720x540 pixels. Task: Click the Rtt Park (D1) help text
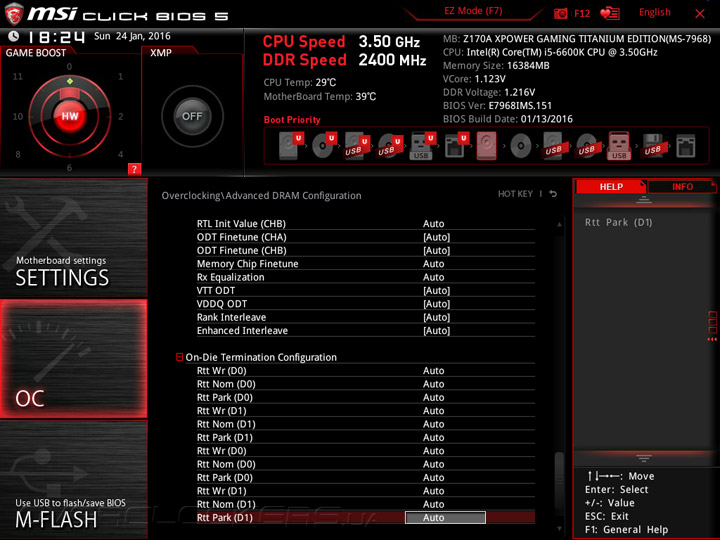[x=619, y=222]
